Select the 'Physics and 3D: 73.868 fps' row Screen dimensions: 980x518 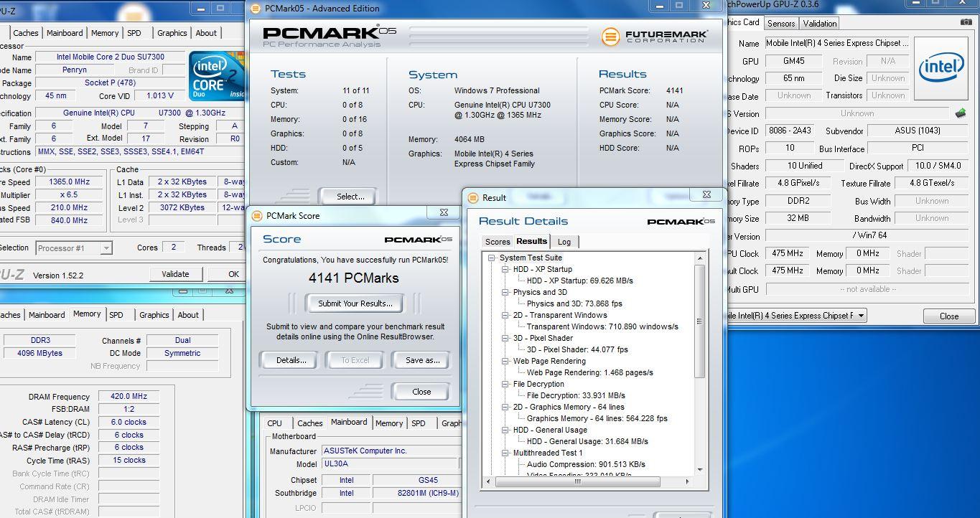574,303
